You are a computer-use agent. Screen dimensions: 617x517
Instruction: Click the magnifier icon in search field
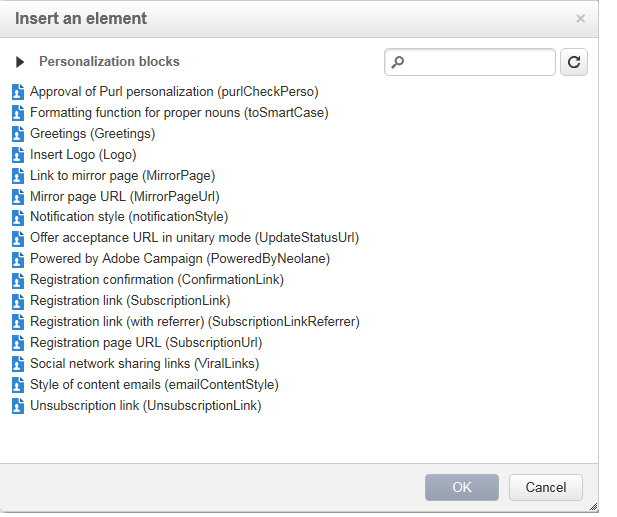tap(398, 62)
